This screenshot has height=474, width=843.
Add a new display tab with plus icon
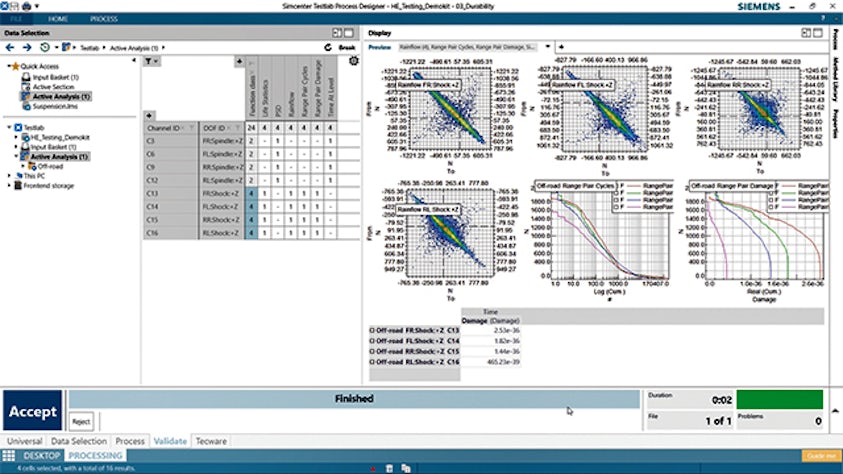[561, 47]
